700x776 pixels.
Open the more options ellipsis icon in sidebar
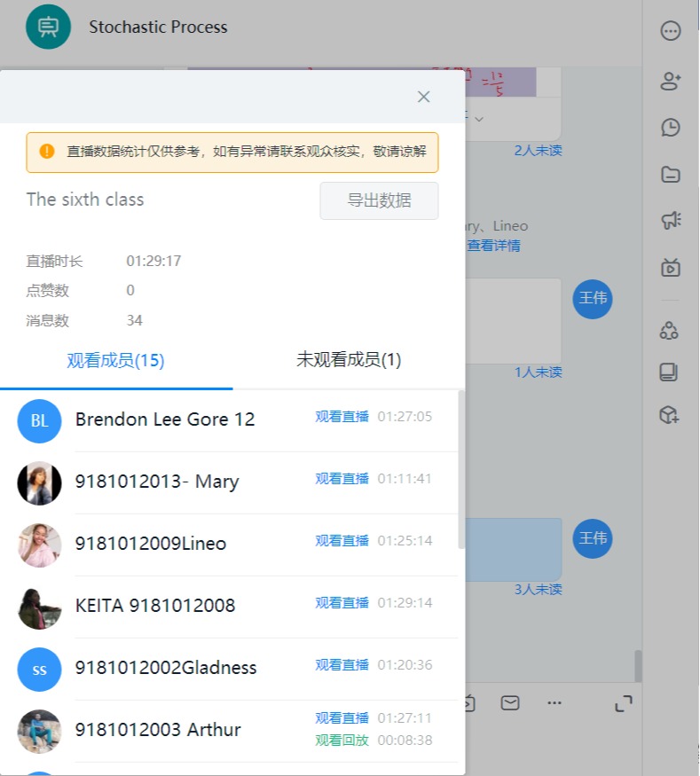point(671,31)
